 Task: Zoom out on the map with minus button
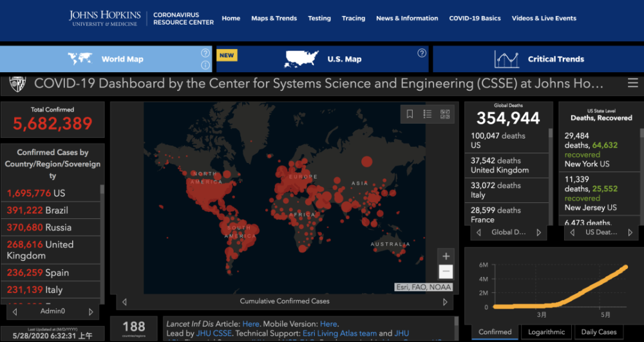coord(446,272)
